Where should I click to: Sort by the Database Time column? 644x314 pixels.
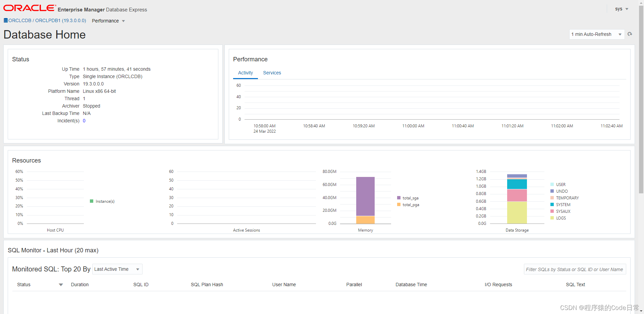point(411,285)
